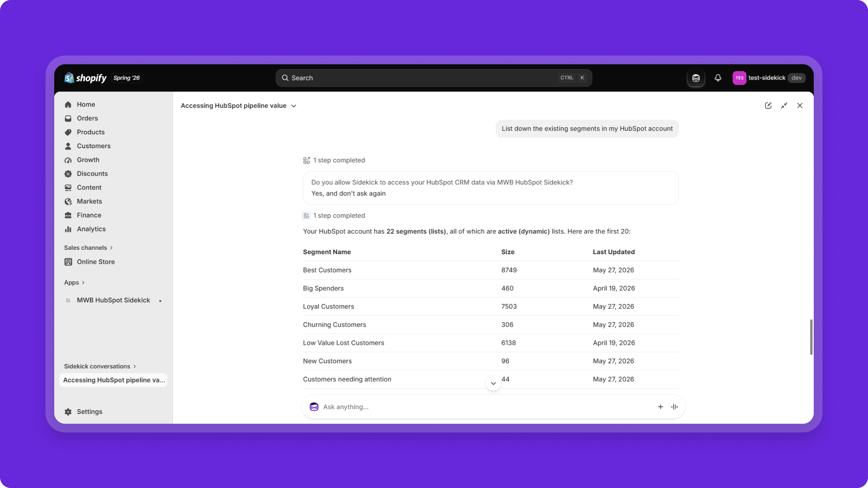The width and height of the screenshot is (868, 488).
Task: Open the Accessing HubSpot pipeline value dropdown
Action: coord(239,106)
